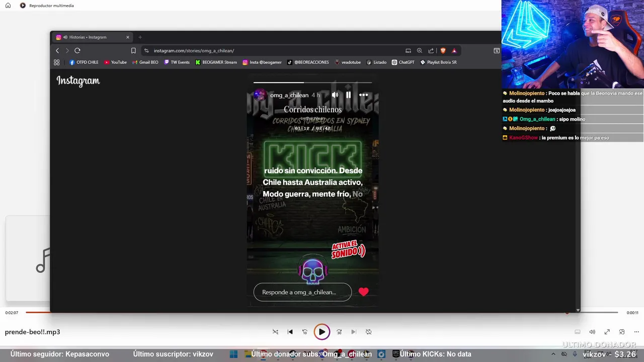Skip back 10 seconds in media player

pos(304,332)
